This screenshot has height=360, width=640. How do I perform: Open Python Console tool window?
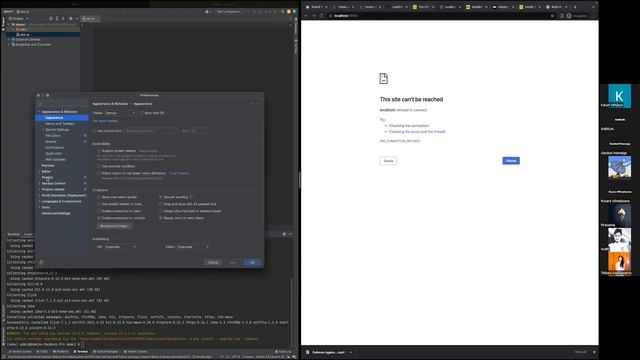pyautogui.click(x=136, y=351)
